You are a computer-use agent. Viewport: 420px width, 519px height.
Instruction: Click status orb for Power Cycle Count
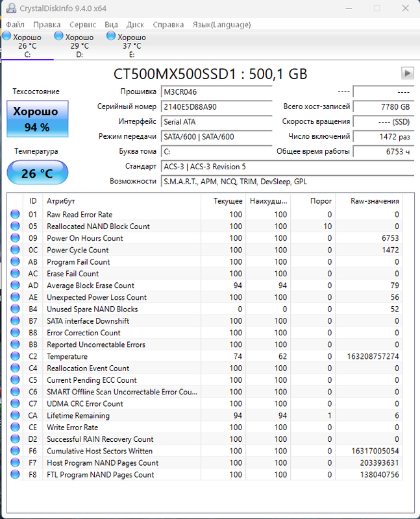point(15,250)
